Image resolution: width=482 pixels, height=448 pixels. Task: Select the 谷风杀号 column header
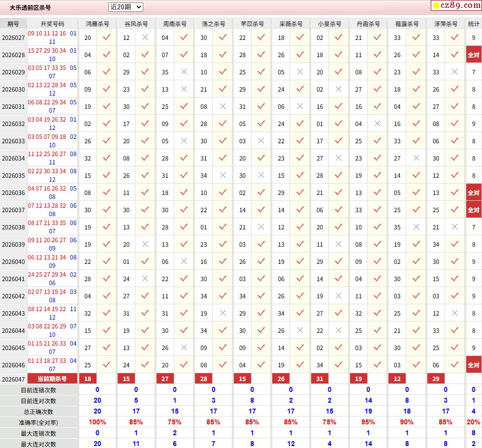[136, 24]
